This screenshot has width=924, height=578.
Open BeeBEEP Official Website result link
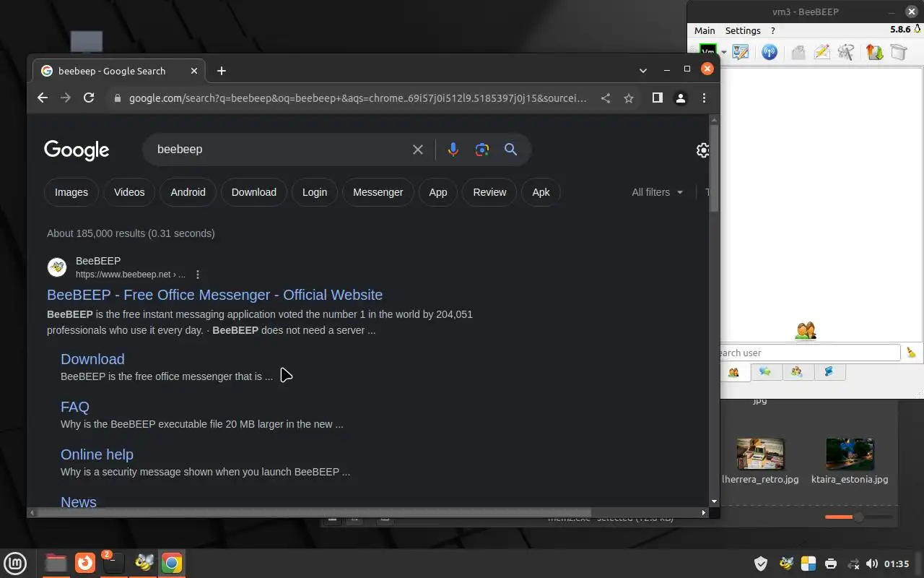pos(214,295)
